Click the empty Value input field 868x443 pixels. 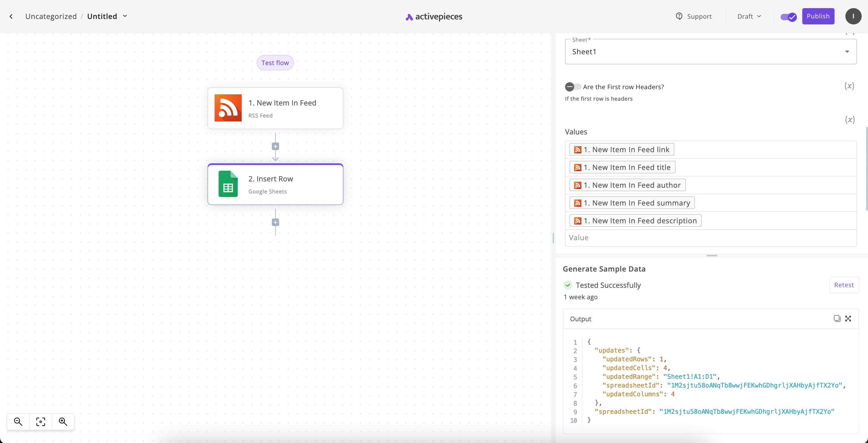click(710, 238)
